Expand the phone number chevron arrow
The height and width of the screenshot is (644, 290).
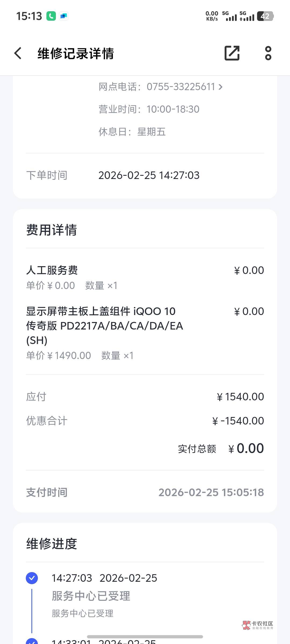(x=220, y=87)
